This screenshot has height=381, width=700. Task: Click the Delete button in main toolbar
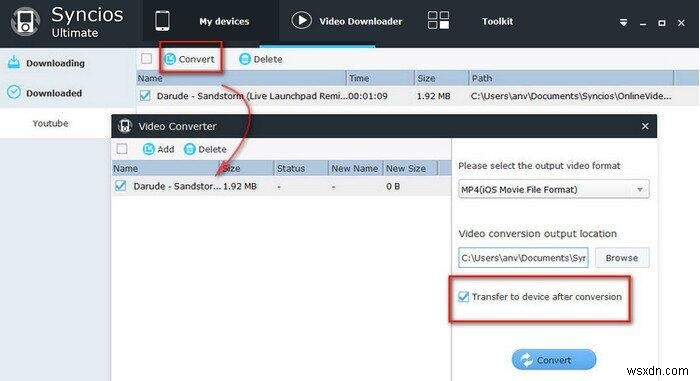click(x=261, y=59)
